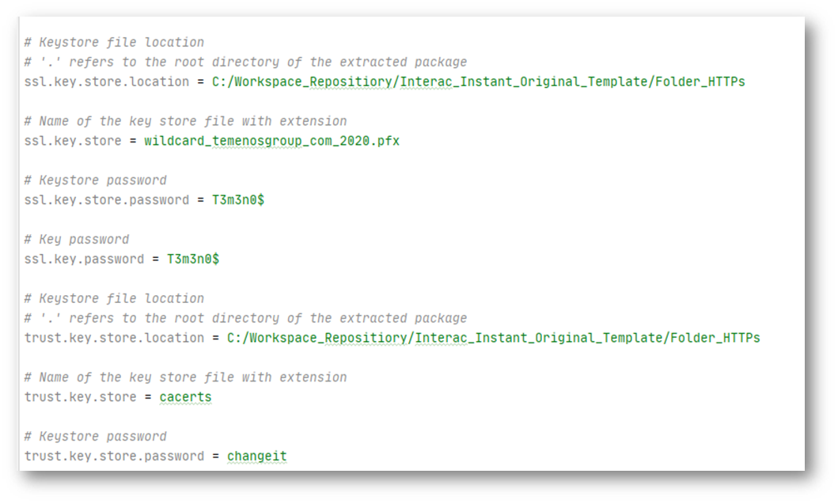Click the Keystore password comment above ssl.key.store.password

click(95, 180)
